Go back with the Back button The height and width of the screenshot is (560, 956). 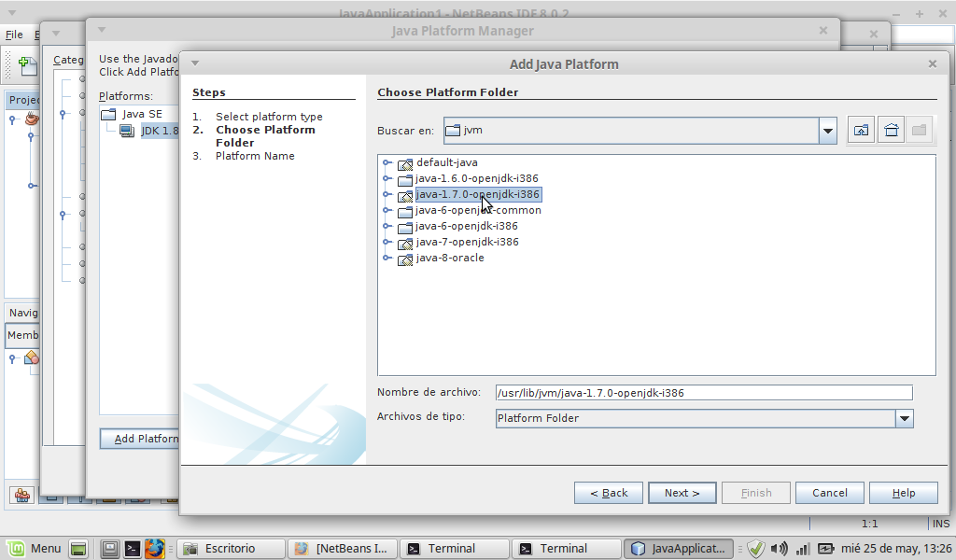(x=609, y=493)
